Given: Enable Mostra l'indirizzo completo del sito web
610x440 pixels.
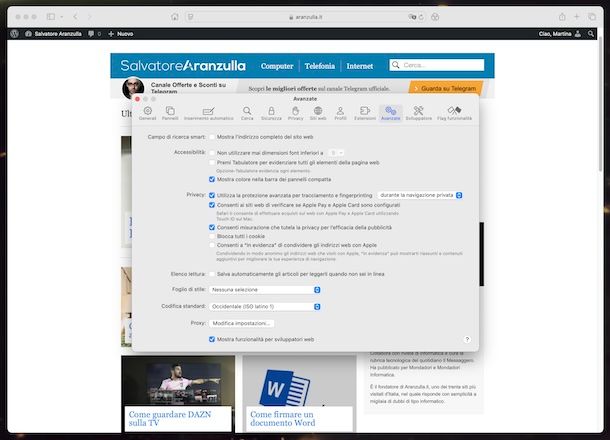Looking at the screenshot, I should point(212,137).
